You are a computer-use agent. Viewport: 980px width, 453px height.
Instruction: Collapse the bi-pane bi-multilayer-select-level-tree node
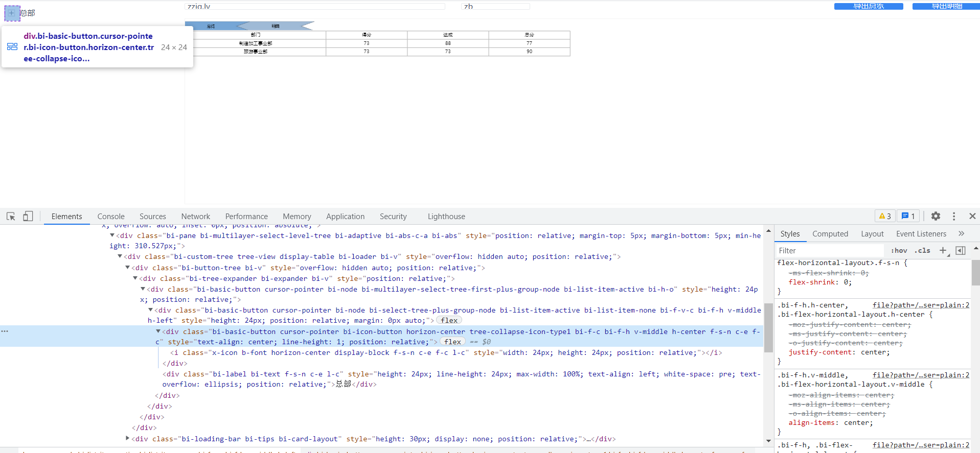[x=112, y=235]
